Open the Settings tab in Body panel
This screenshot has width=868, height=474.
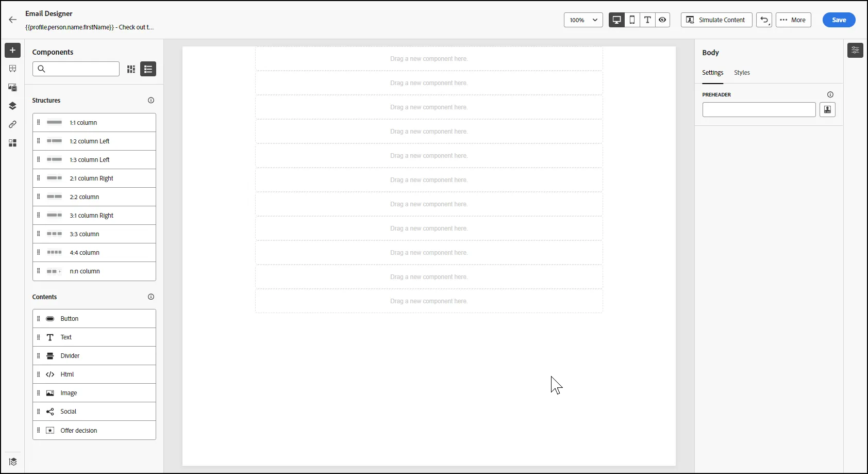(x=713, y=73)
